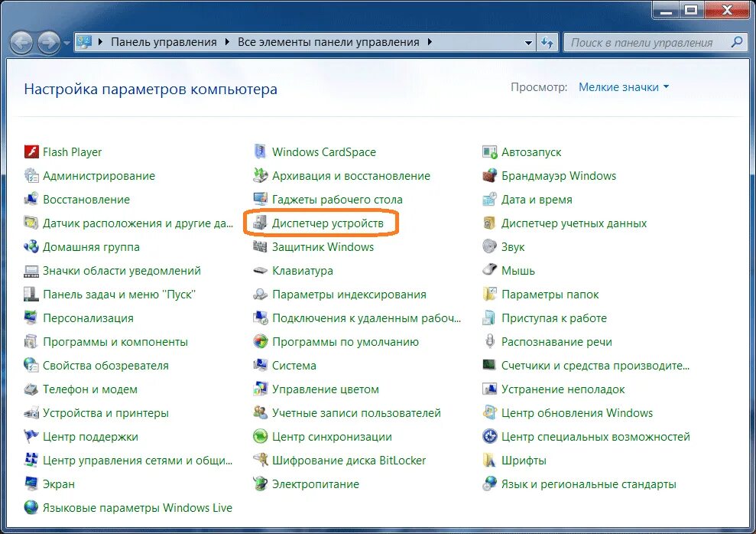Click the Программы по умолчанию icon

261,341
